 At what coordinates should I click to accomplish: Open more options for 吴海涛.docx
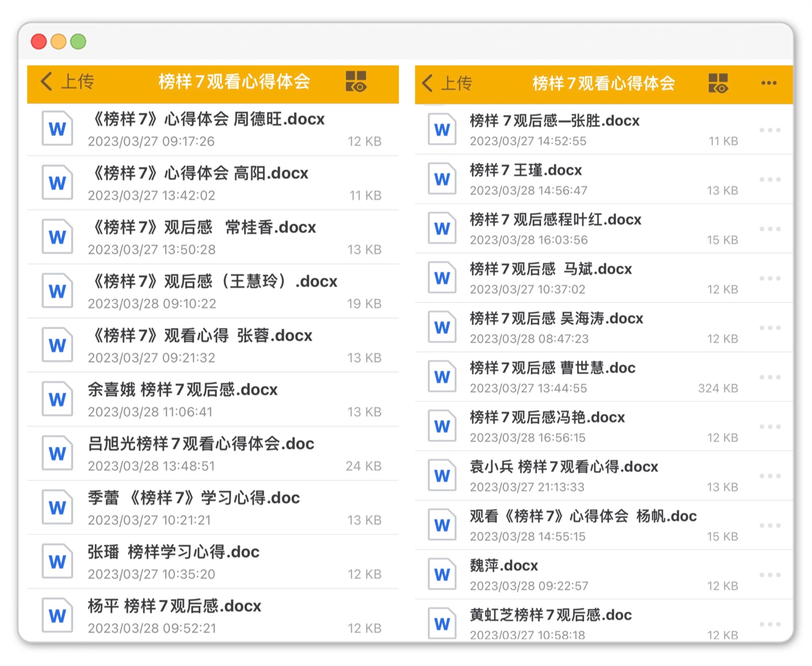(x=770, y=327)
